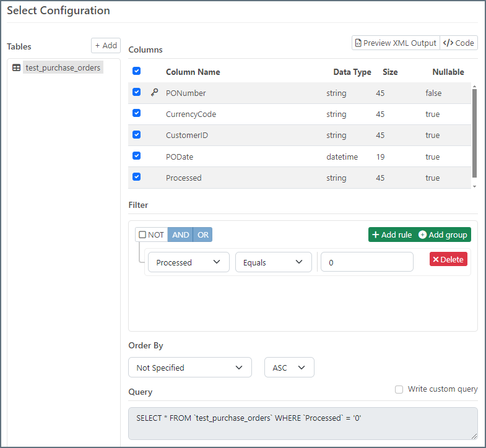Open Preview XML Output
486x448 pixels.
pos(396,43)
